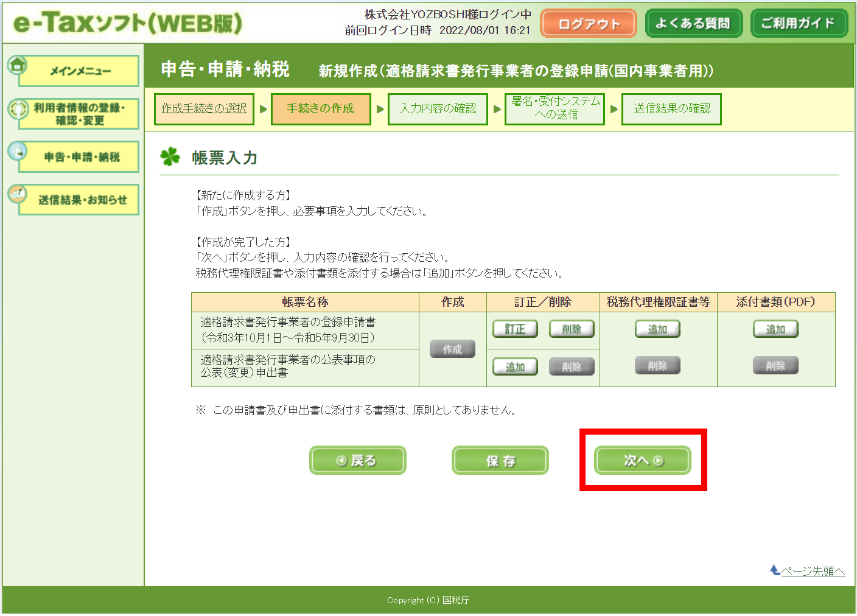Click 追加 for the 公表(変更)申出書 row
Image resolution: width=857 pixels, height=616 pixels.
(515, 367)
